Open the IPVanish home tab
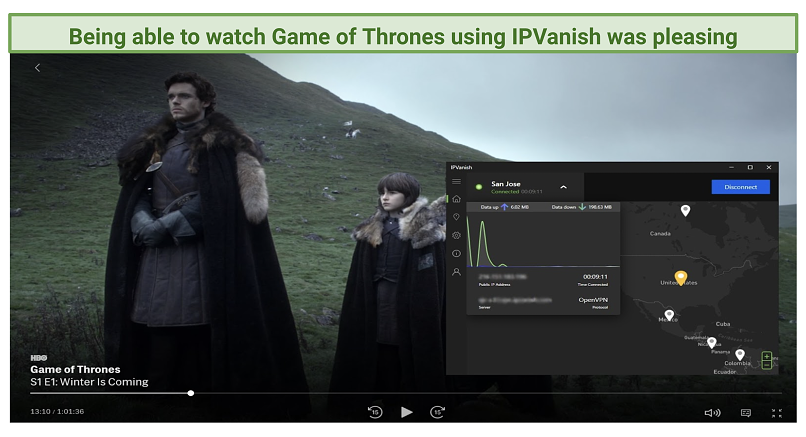The image size is (806, 437). point(456,199)
